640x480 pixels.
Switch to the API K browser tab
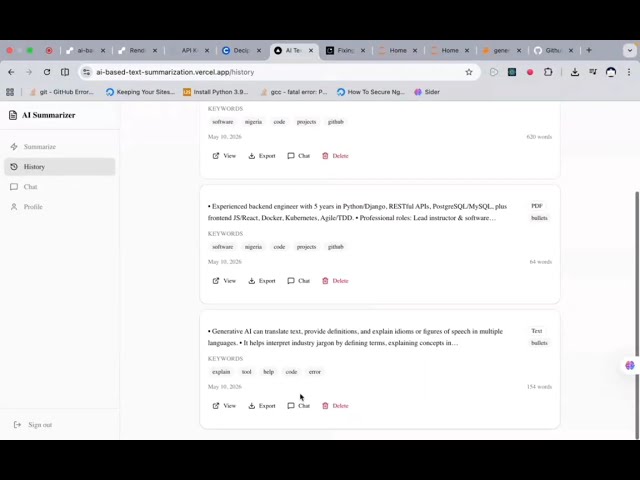coord(189,50)
